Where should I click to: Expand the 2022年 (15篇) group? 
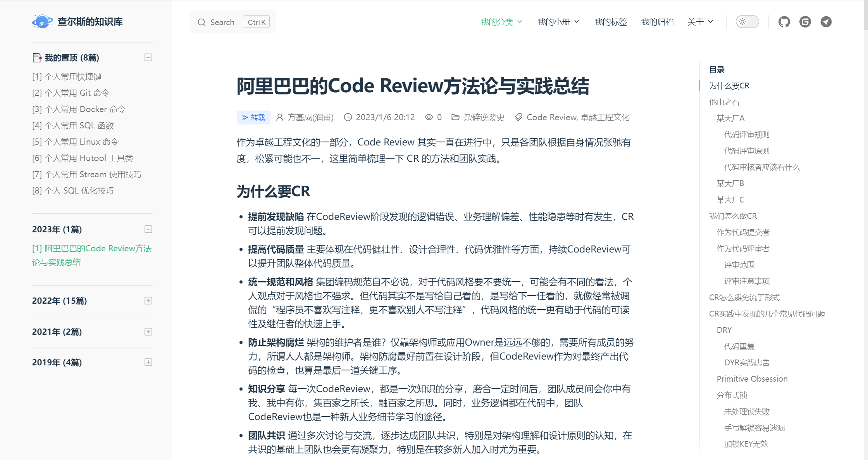point(148,301)
